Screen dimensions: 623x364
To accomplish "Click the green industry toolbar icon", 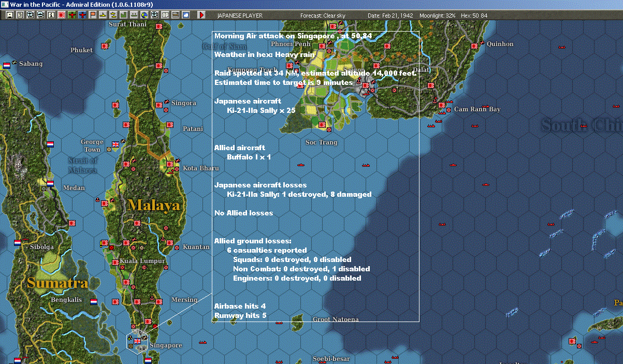I will [x=124, y=15].
